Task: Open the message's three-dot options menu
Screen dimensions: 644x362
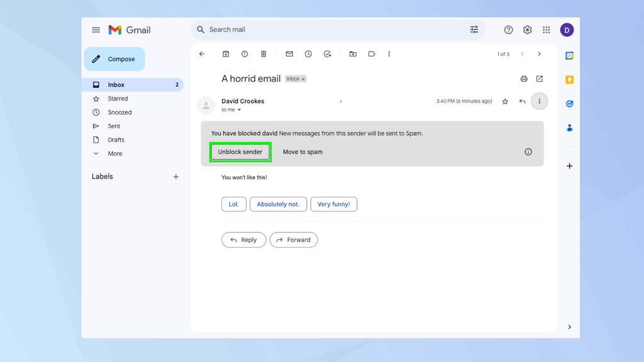Action: [539, 101]
